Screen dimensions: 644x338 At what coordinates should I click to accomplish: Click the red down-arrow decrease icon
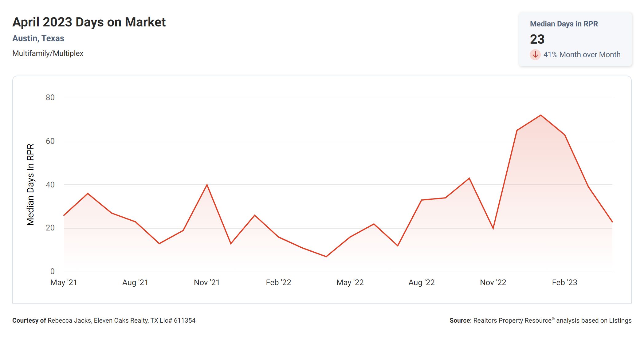[535, 55]
